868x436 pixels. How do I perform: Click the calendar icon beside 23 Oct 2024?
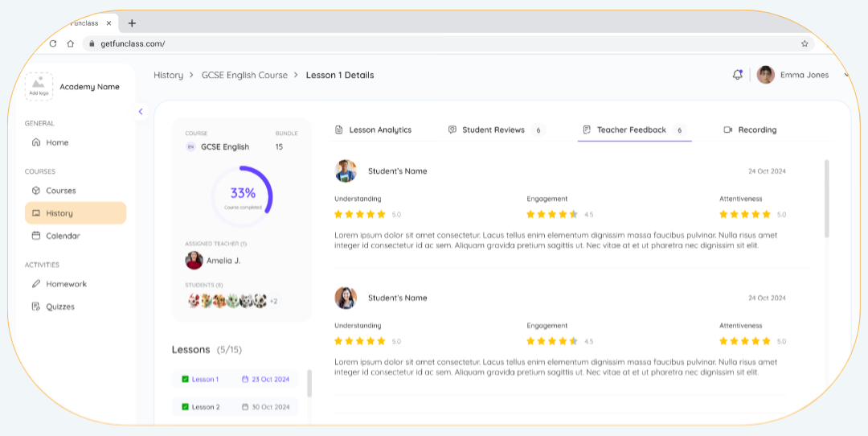(245, 380)
